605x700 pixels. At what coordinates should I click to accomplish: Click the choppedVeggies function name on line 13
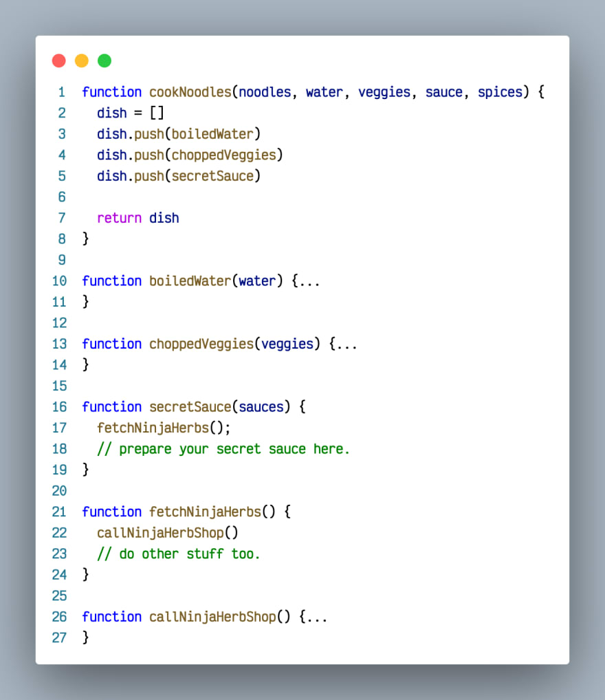click(201, 344)
